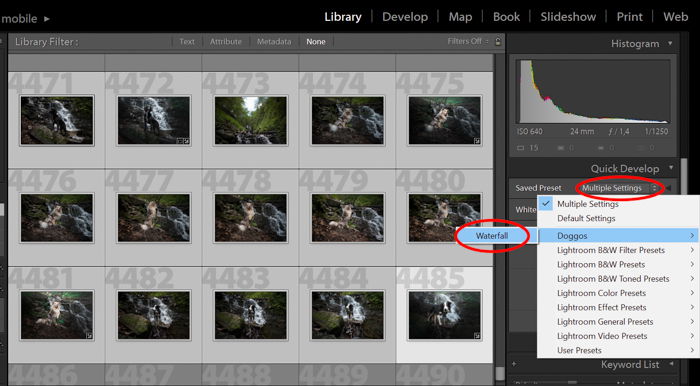Select the Waterfall preset in submenu
This screenshot has width=700, height=386.
coord(493,236)
